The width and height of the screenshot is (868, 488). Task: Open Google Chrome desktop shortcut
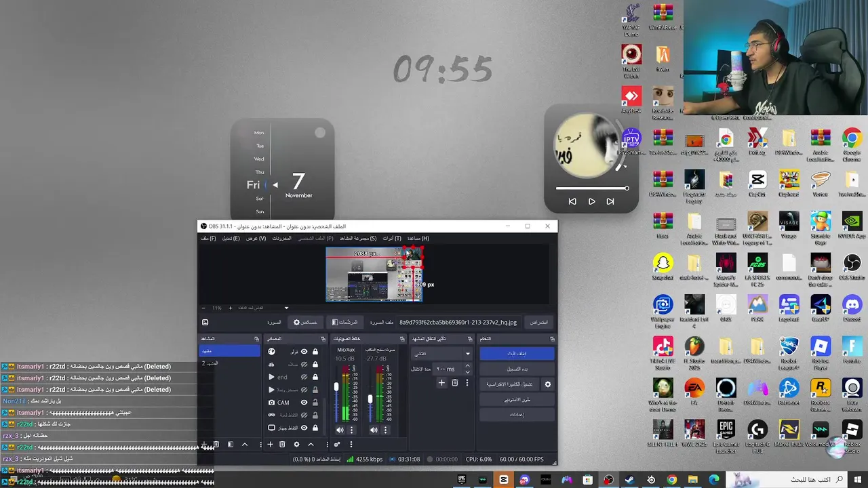pyautogui.click(x=852, y=142)
